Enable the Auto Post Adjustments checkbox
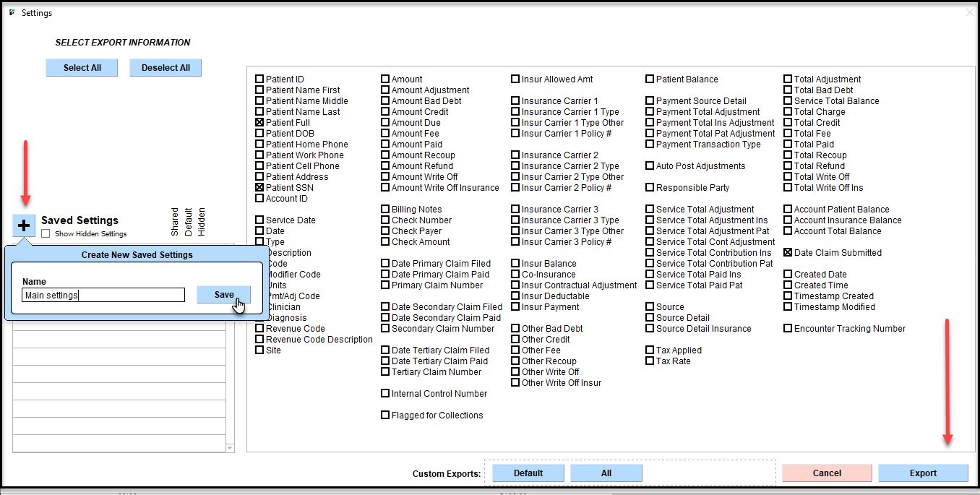Screen dimensions: 980x495 pyautogui.click(x=650, y=166)
